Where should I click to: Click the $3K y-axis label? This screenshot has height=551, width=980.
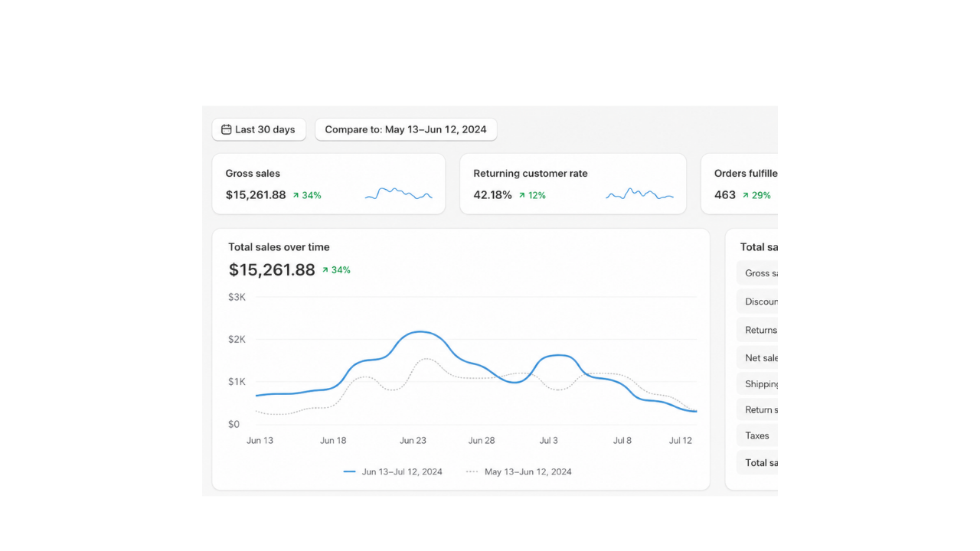tap(237, 297)
